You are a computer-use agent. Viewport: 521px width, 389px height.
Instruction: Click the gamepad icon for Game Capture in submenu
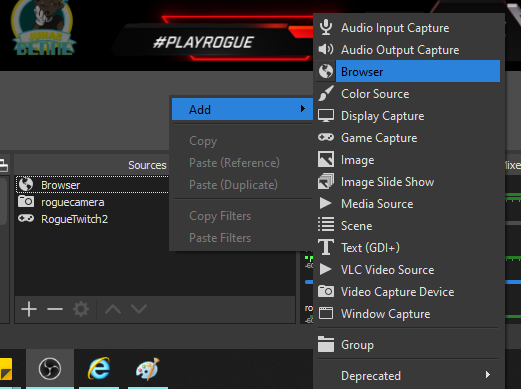coord(326,137)
